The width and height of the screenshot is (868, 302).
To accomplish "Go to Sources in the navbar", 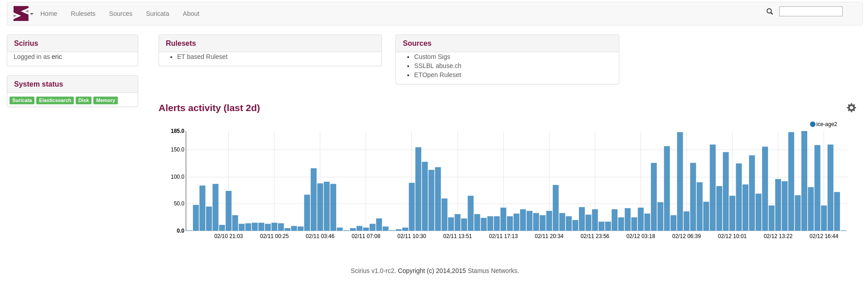I will pos(121,14).
